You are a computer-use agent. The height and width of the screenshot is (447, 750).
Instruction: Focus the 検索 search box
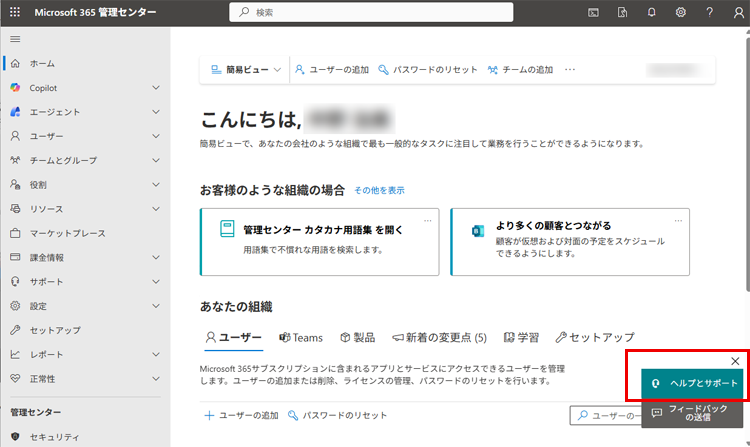pos(371,12)
